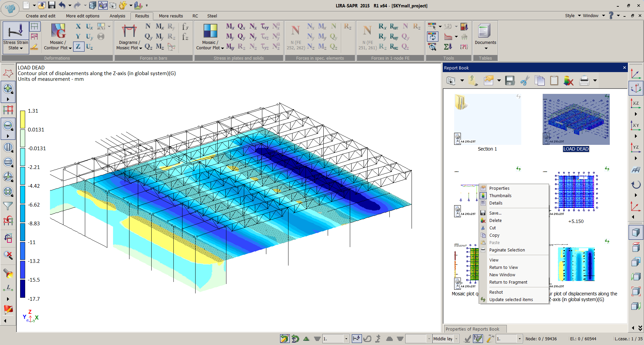Click the Save icon in Report Book
Viewport: 644px width, 345px height.
click(x=510, y=80)
